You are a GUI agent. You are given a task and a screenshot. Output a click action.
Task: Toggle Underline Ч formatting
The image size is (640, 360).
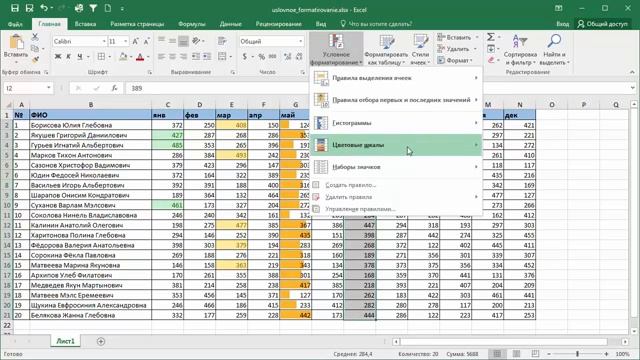(x=80, y=57)
